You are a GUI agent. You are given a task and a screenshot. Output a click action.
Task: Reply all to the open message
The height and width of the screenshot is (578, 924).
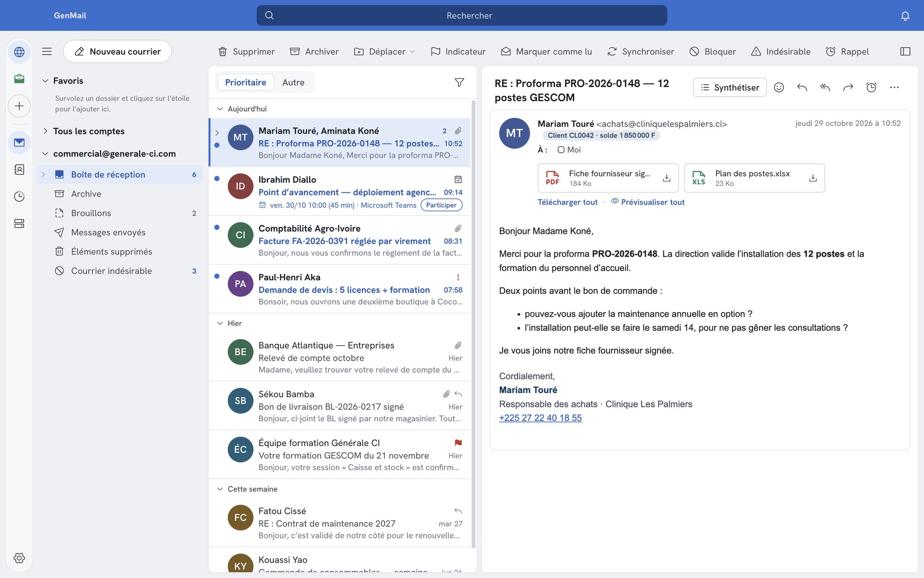coord(825,87)
